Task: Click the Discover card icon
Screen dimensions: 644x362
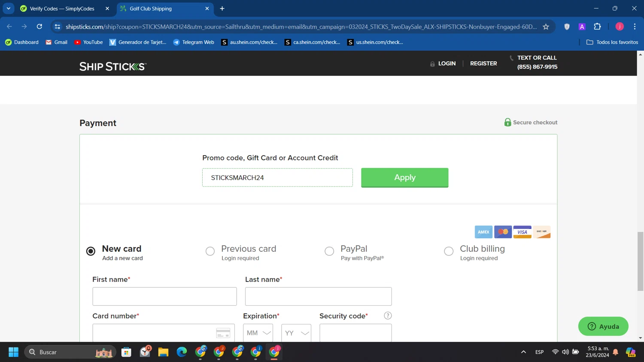Action: 542,232
